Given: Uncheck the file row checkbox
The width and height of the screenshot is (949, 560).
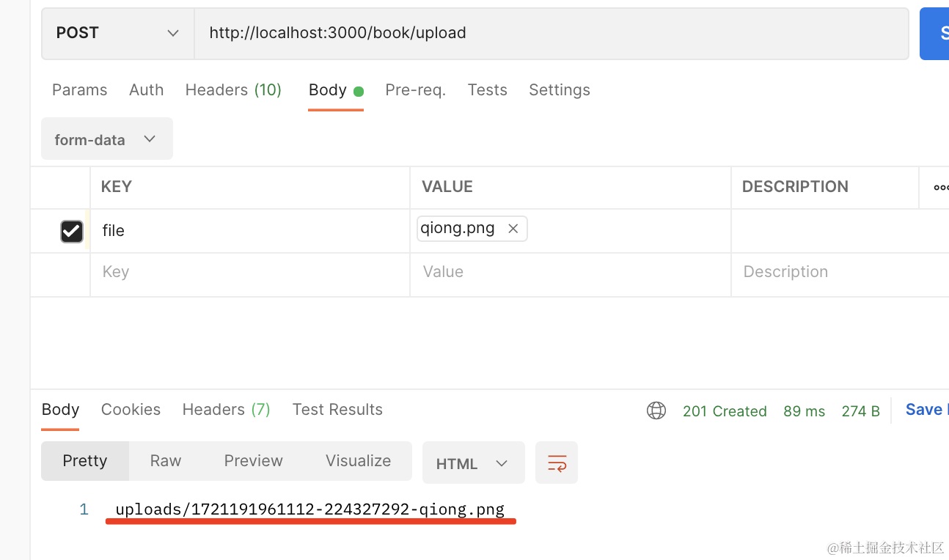Looking at the screenshot, I should tap(71, 231).
